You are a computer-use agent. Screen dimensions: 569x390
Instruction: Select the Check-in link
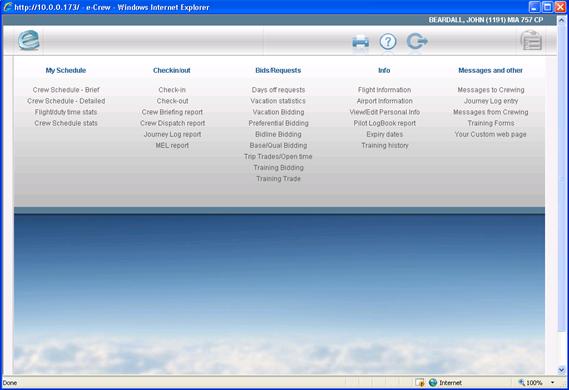(x=172, y=90)
